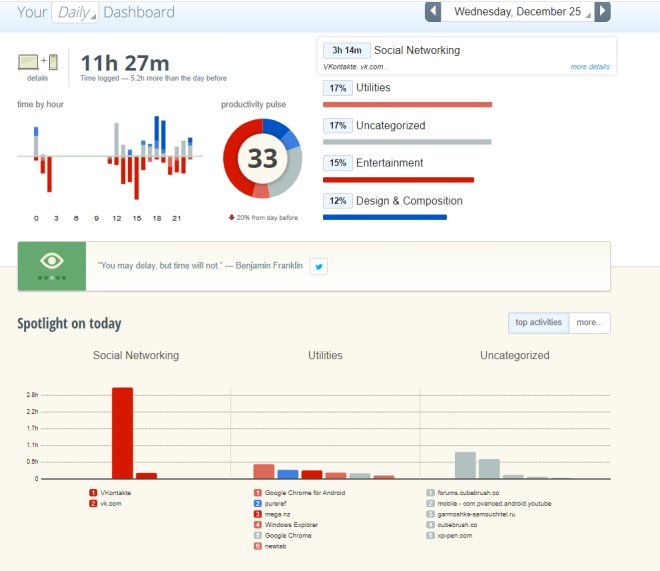Click the green eye icon
Image resolution: width=660 pixels, height=571 pixels.
pos(51,261)
